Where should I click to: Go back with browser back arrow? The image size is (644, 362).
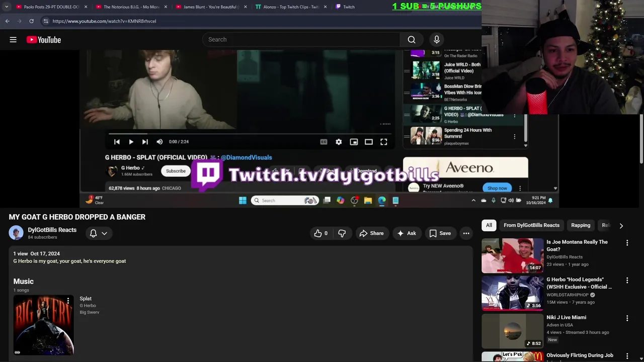[x=7, y=21]
